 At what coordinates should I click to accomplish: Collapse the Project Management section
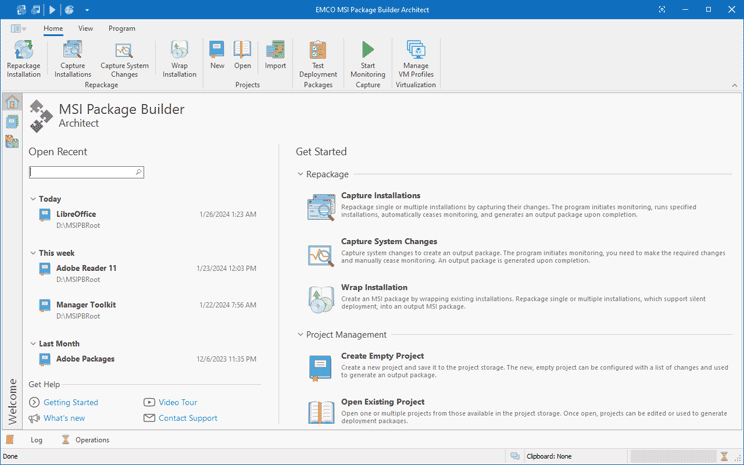tap(300, 335)
